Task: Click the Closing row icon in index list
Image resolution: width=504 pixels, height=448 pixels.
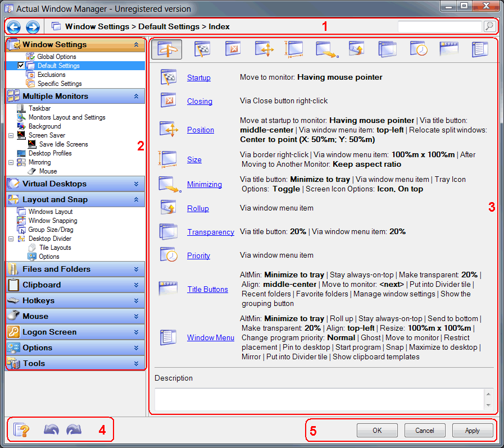Action: (x=169, y=100)
